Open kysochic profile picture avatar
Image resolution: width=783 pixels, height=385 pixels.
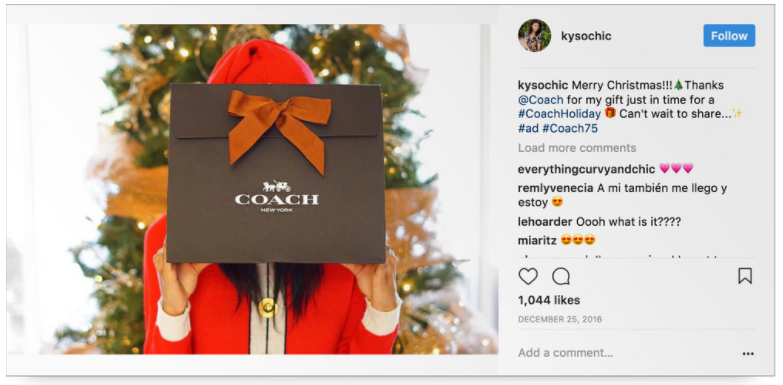(534, 35)
